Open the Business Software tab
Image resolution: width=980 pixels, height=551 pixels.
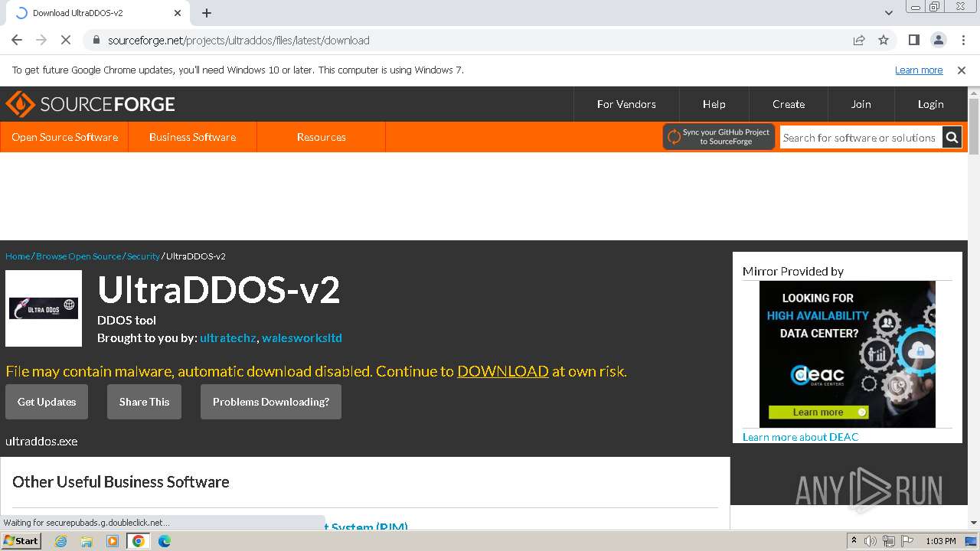pos(192,137)
